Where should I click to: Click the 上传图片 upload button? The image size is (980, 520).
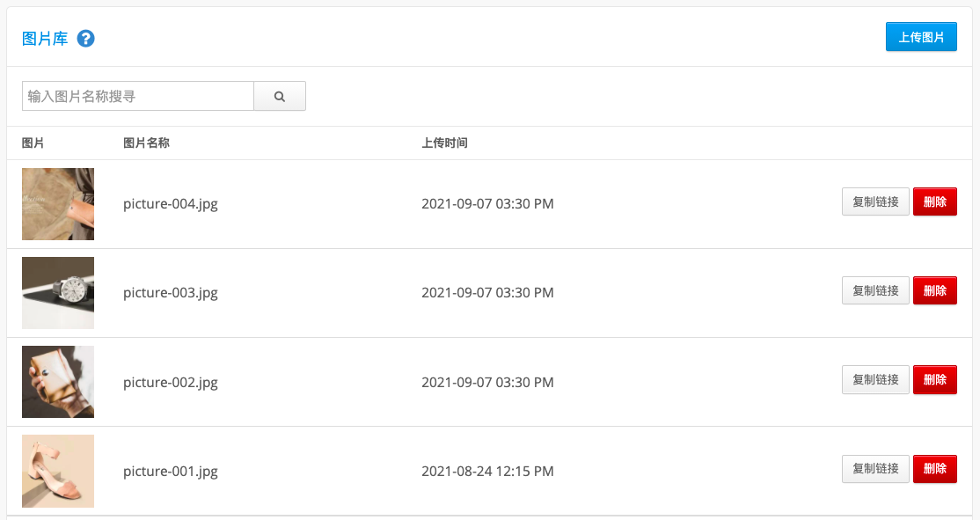[921, 37]
